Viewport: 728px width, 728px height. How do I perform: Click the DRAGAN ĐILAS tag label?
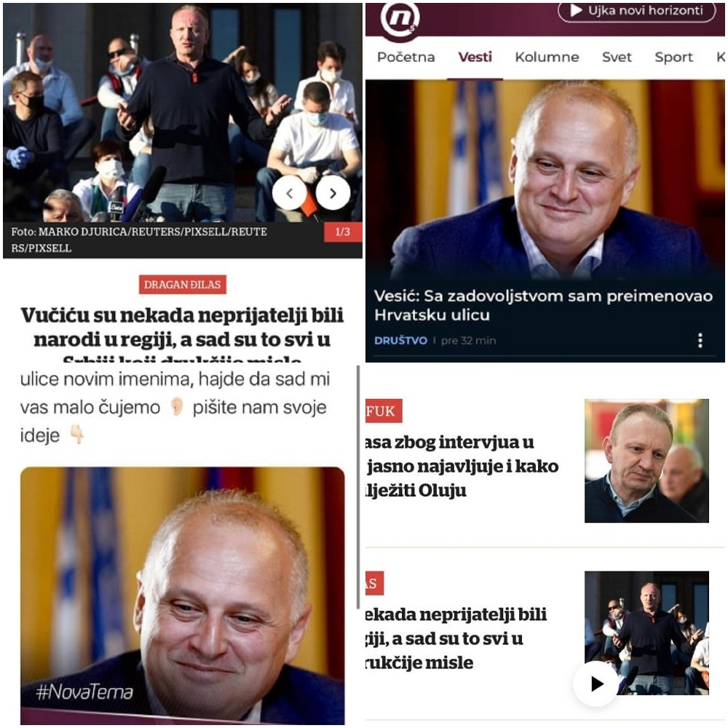[183, 285]
